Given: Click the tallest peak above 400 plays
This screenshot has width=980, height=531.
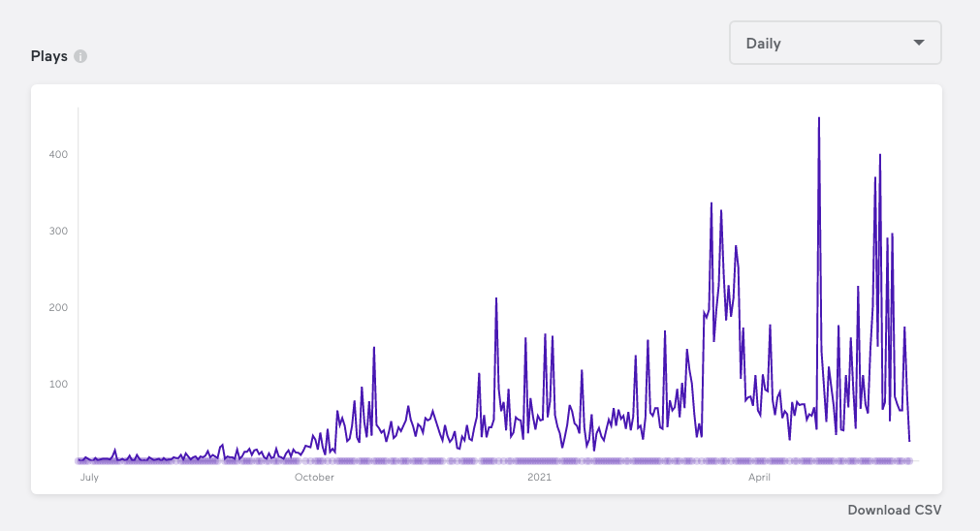Looking at the screenshot, I should click(x=819, y=118).
